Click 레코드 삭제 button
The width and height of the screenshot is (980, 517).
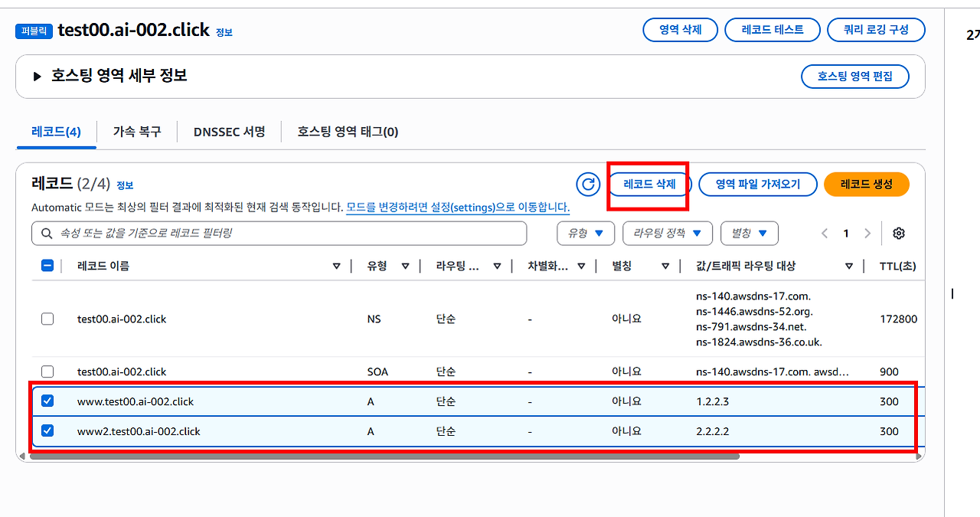click(x=650, y=185)
